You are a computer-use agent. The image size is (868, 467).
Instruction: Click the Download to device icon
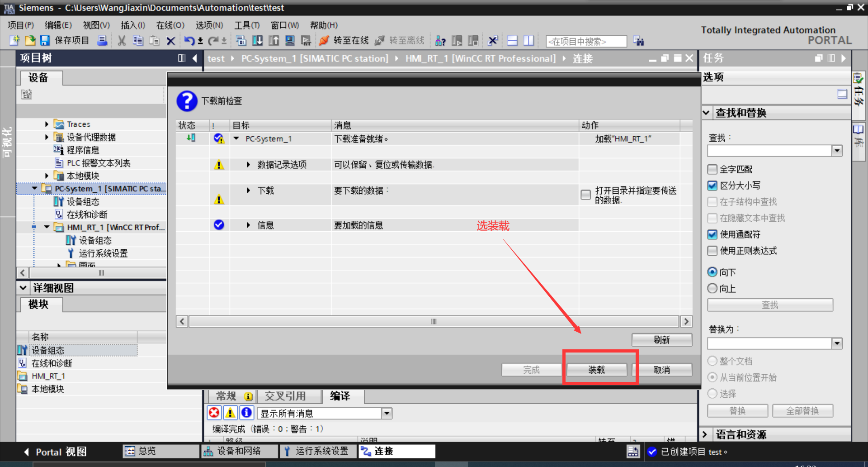point(257,41)
